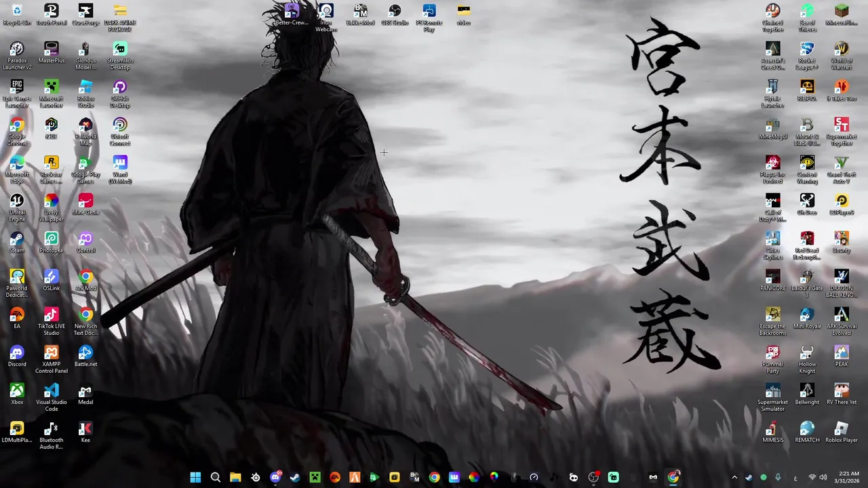The image size is (868, 488).
Task: Select the GitHub Desktop shortcut
Action: tap(120, 94)
